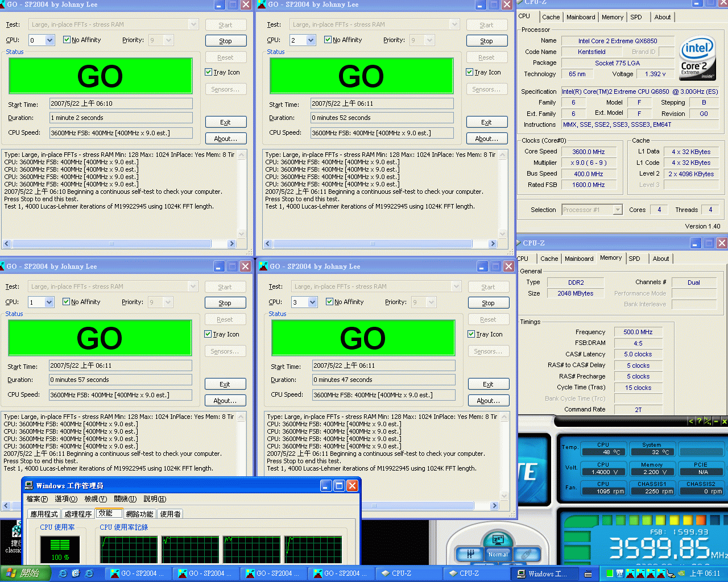Screen dimensions: 728x582
Task: Click the Task Manager window title icon
Action: [x=29, y=485]
